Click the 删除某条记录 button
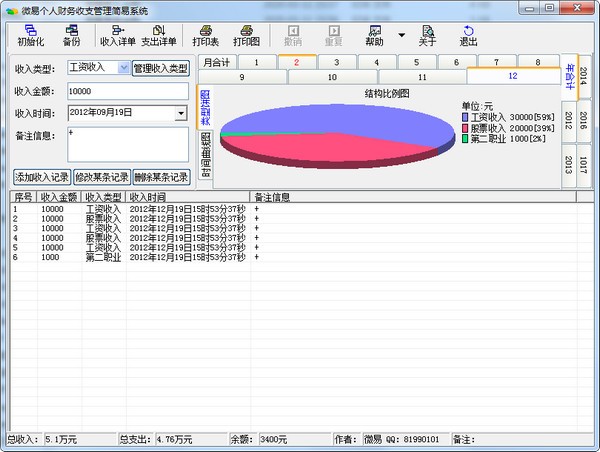 tap(160, 177)
